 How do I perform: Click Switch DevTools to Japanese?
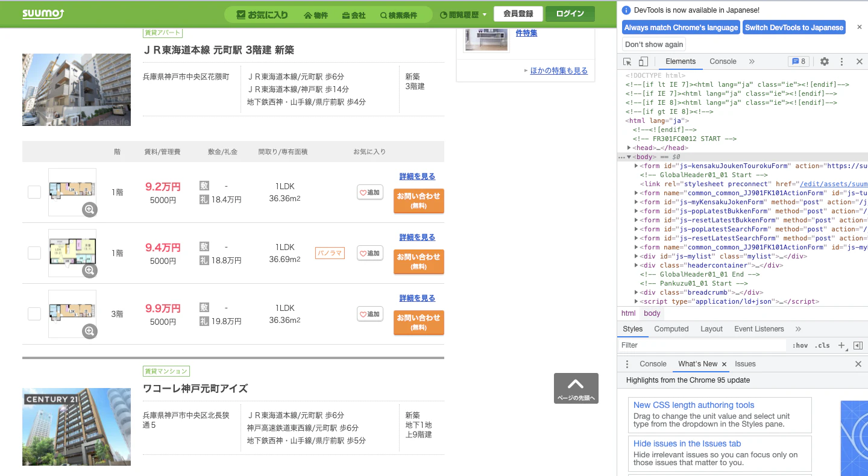click(x=794, y=28)
